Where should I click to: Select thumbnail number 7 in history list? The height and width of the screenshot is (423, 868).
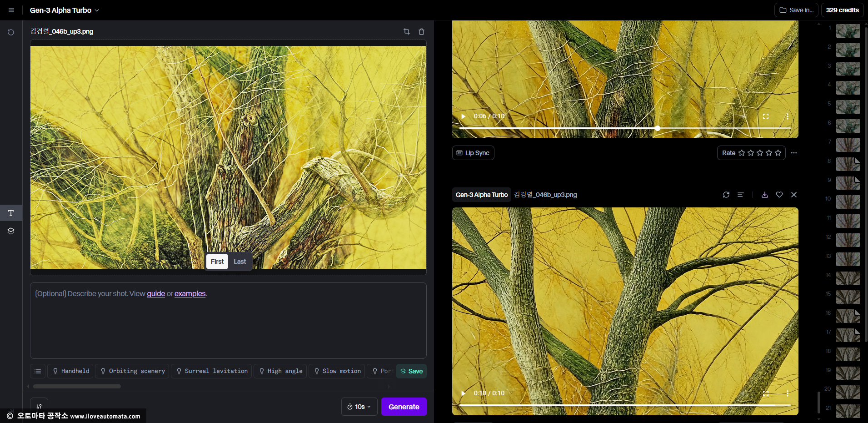coord(848,145)
